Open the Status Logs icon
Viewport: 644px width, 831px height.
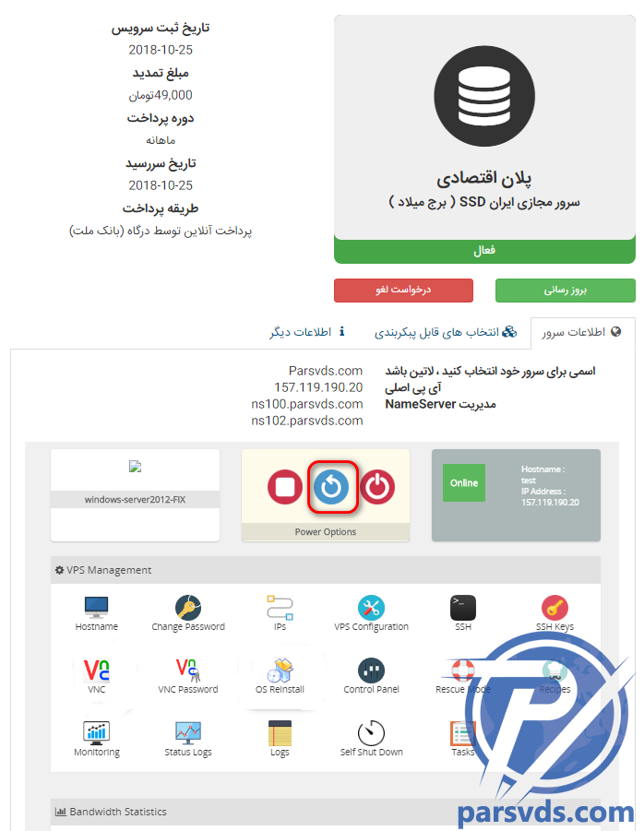pyautogui.click(x=188, y=733)
